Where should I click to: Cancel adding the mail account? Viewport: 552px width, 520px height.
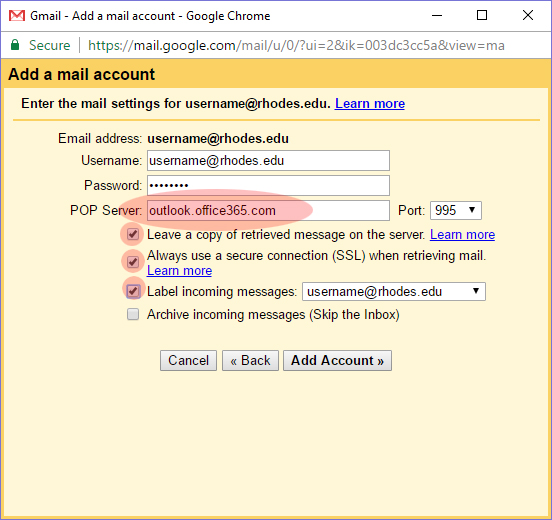coord(188,361)
